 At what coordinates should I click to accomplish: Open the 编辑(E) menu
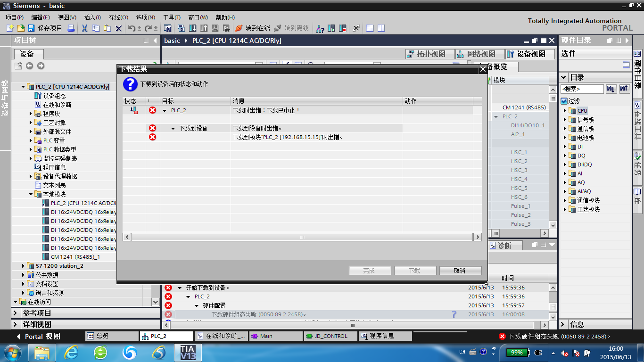(41, 17)
